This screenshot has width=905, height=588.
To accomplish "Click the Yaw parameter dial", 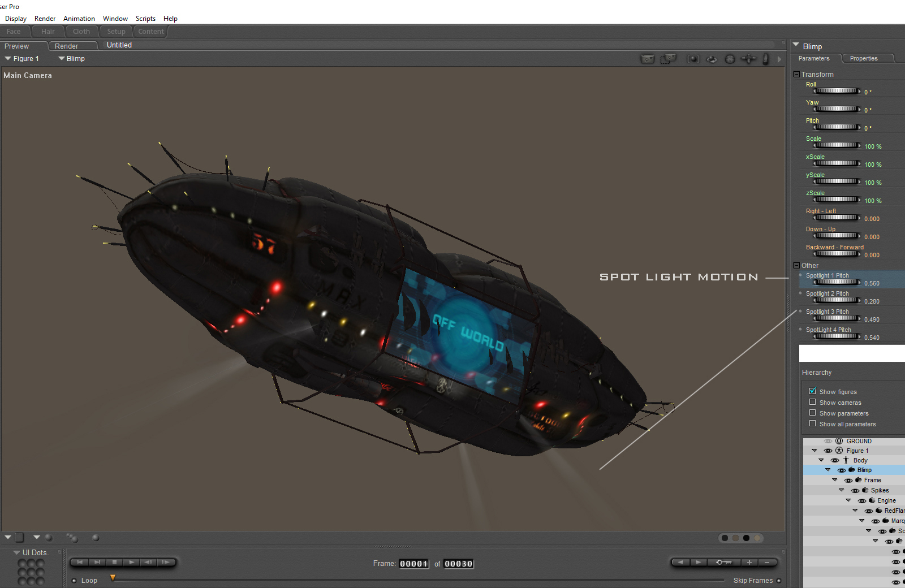I will click(837, 109).
